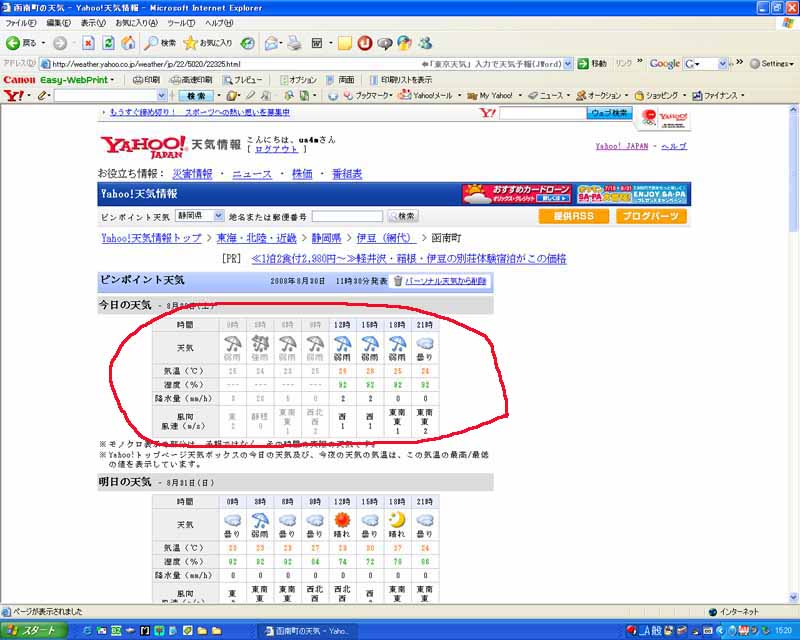Image resolution: width=800 pixels, height=640 pixels.
Task: Click the Windows スタート Start button
Action: point(34,631)
